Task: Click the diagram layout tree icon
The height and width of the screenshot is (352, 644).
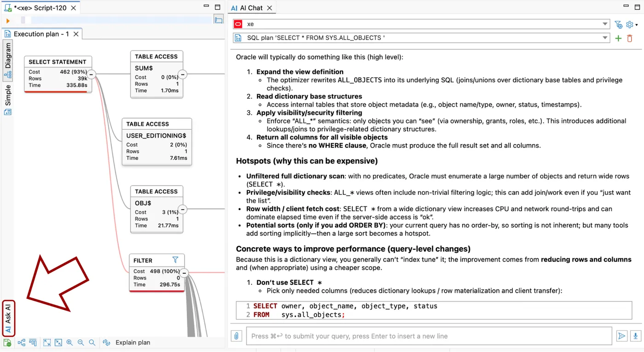Action: click(x=22, y=342)
